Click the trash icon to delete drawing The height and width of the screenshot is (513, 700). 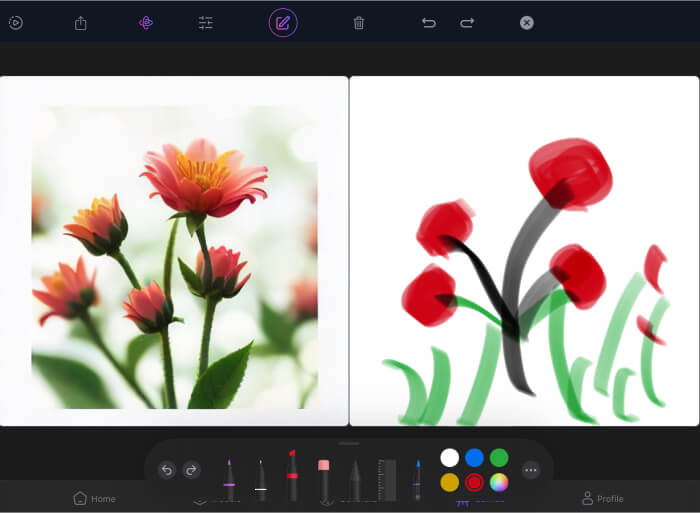[x=359, y=23]
